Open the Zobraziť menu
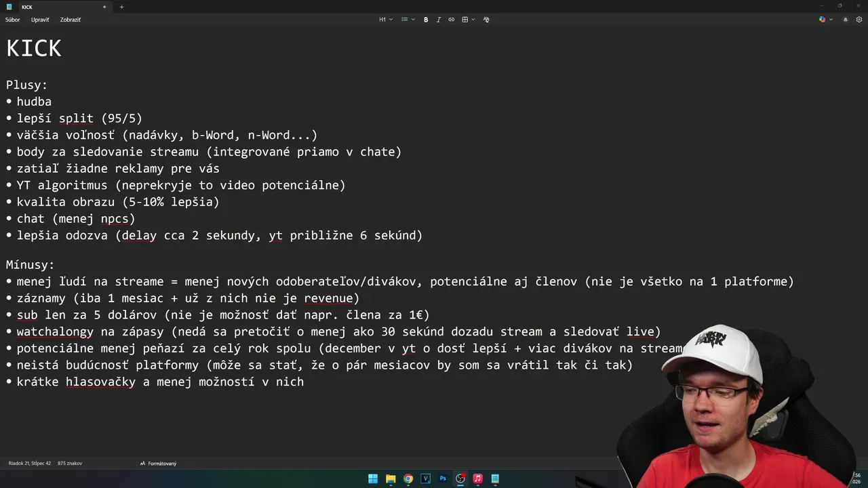This screenshot has height=488, width=868. 71,20
